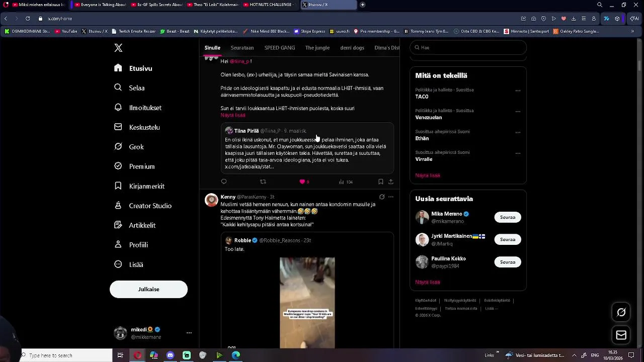This screenshot has height=362, width=644.
Task: Open Etusivu home in the sidebar
Action: (133, 68)
